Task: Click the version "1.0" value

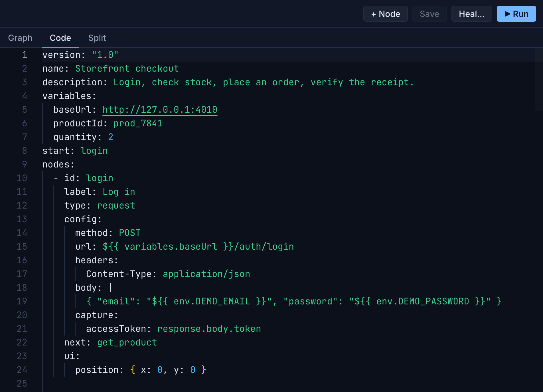Action: 105,55
